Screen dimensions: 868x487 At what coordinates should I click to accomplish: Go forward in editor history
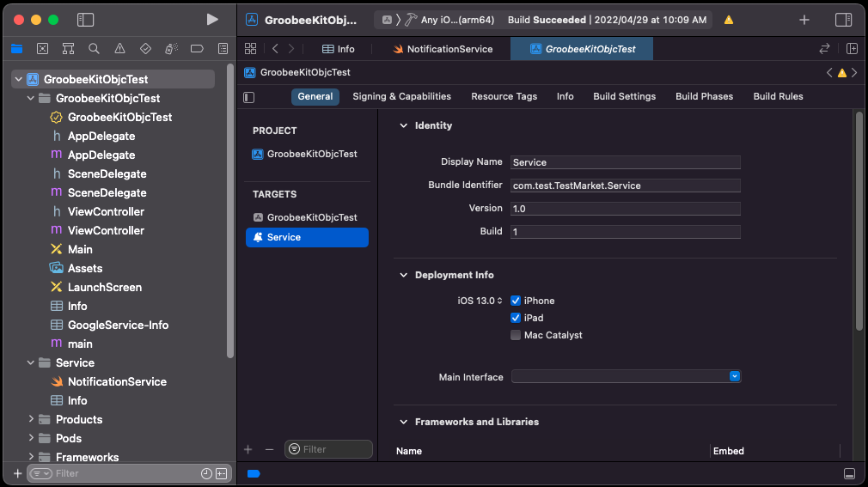click(291, 49)
